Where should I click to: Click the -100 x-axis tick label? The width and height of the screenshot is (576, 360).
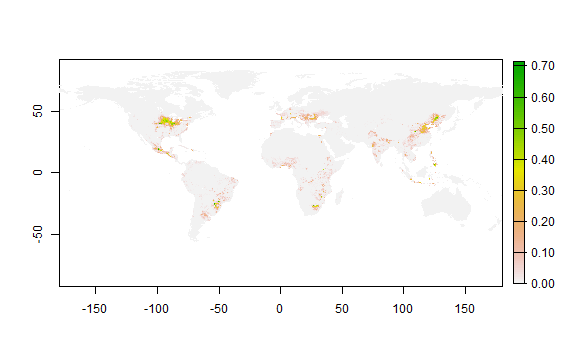pyautogui.click(x=156, y=309)
